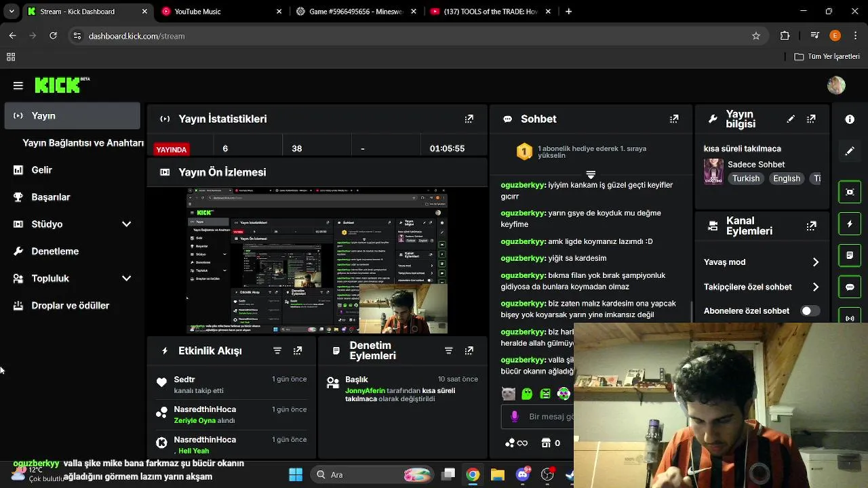
Task: Toggle chat bubble icon in right sidebar
Action: click(x=850, y=287)
